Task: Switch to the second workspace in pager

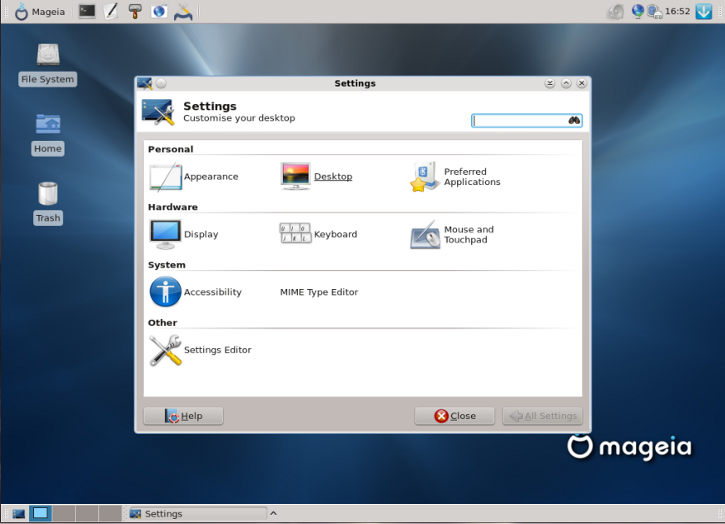Action: [x=64, y=513]
